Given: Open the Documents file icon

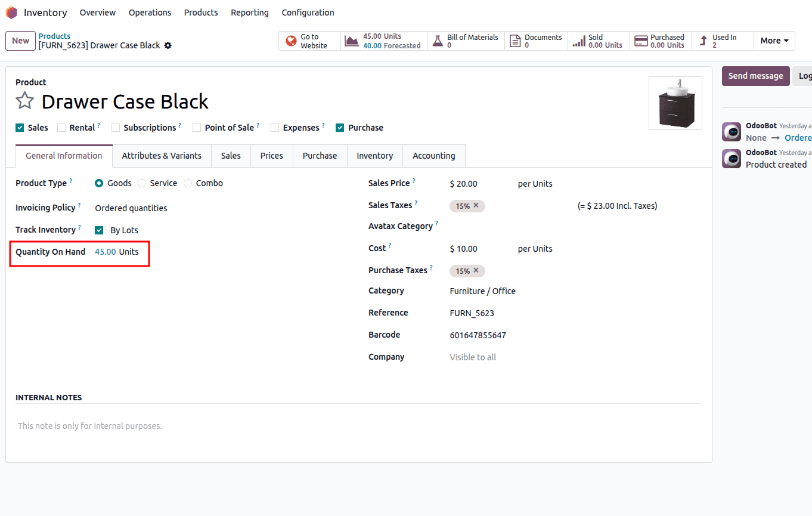Looking at the screenshot, I should [x=515, y=41].
